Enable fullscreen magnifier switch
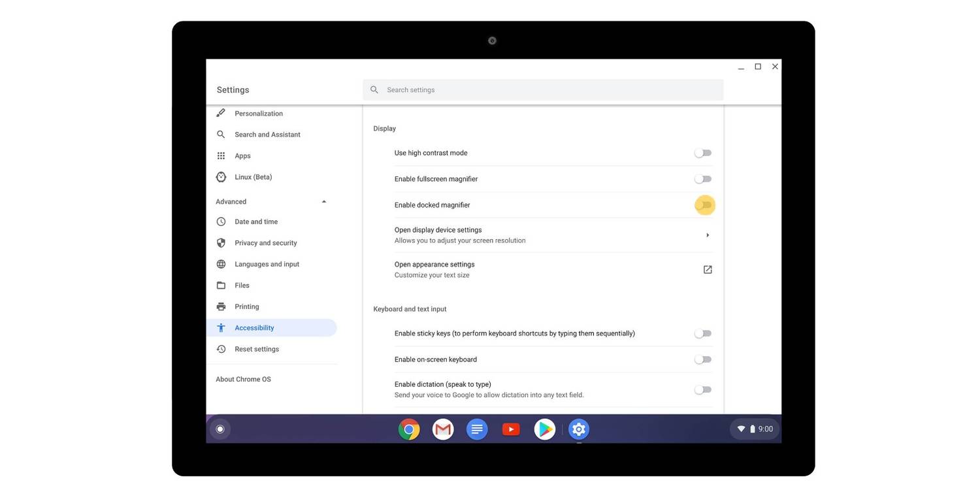 (703, 179)
